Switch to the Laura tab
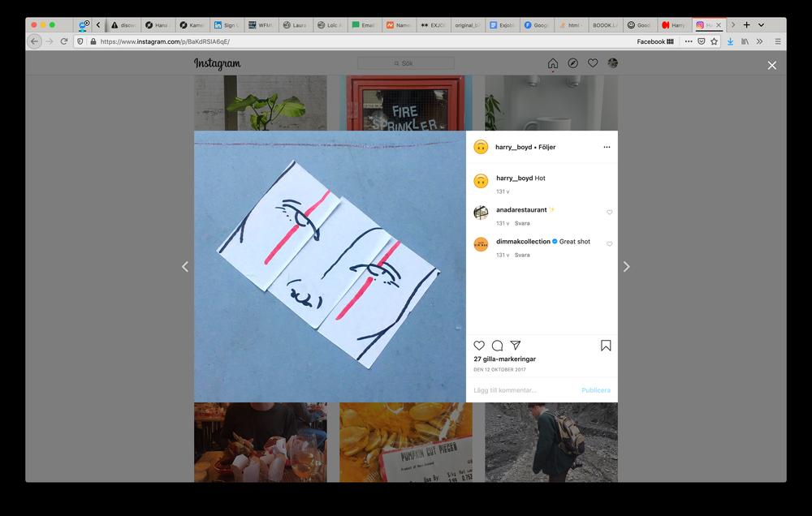 (x=296, y=25)
